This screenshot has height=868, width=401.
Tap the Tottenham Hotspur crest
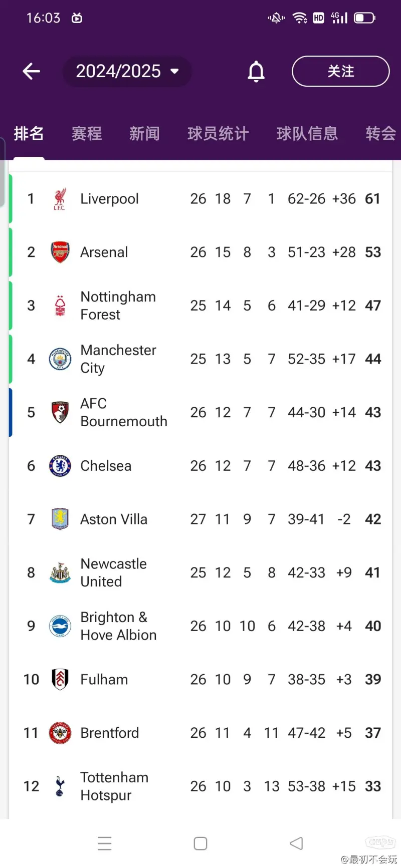(x=60, y=786)
